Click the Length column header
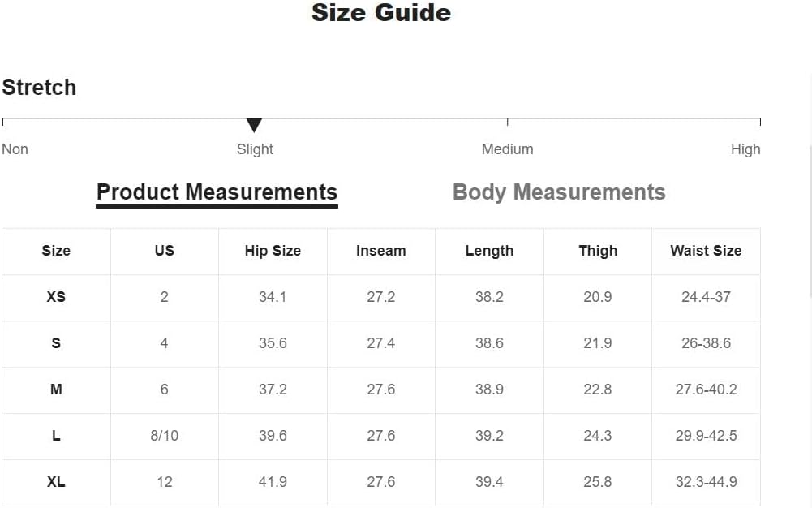The height and width of the screenshot is (508, 812). click(x=489, y=251)
